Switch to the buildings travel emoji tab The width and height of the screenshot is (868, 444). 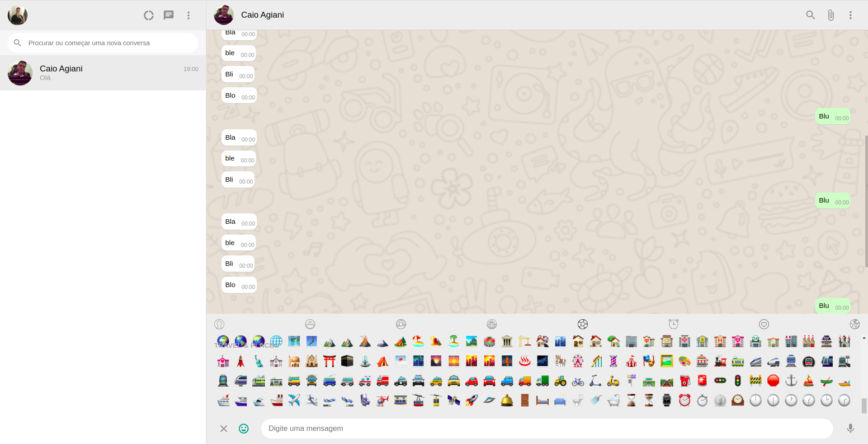(492, 324)
